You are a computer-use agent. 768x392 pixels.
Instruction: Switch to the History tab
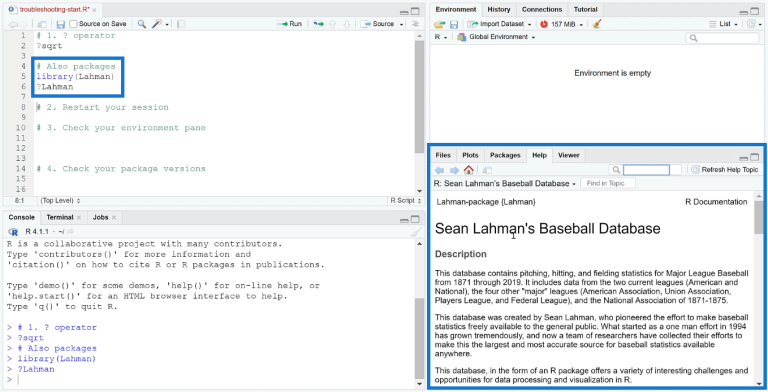tap(499, 9)
